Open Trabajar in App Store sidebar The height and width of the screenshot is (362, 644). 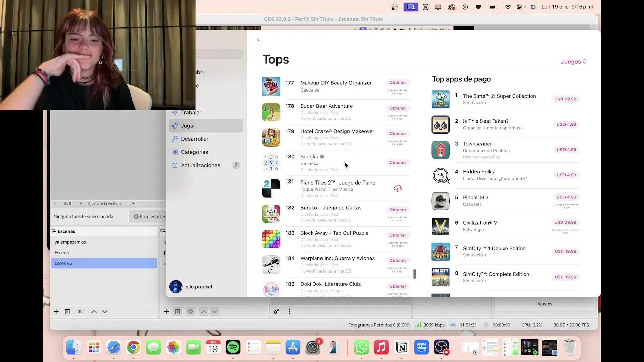pyautogui.click(x=206, y=112)
